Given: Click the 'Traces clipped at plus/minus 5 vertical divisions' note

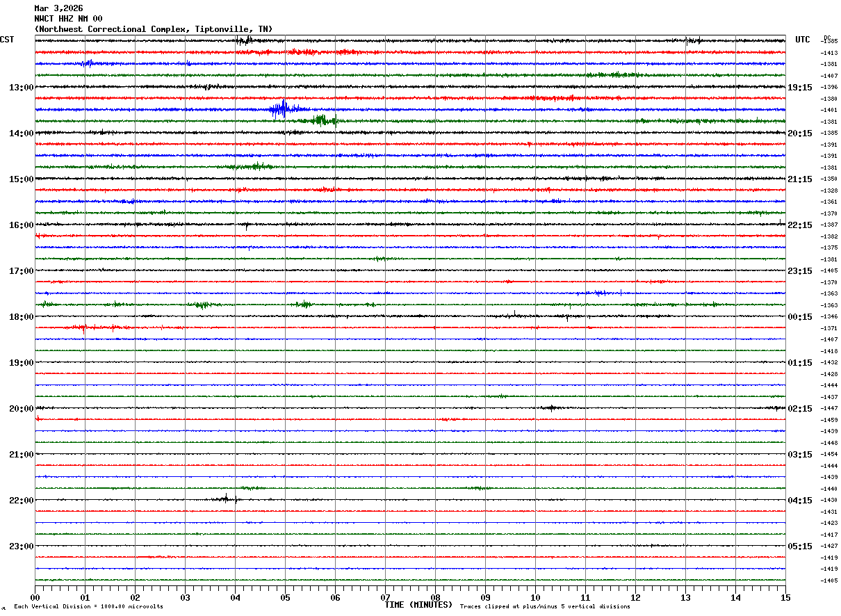Looking at the screenshot, I should (545, 607).
